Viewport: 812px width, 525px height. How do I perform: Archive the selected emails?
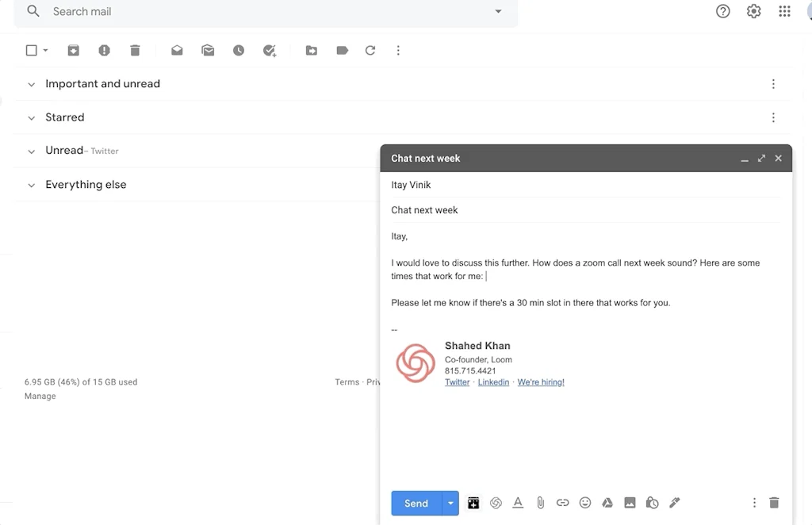coord(73,50)
